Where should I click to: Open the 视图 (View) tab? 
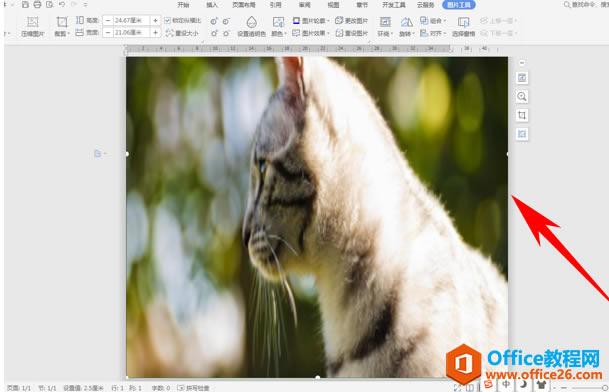333,5
